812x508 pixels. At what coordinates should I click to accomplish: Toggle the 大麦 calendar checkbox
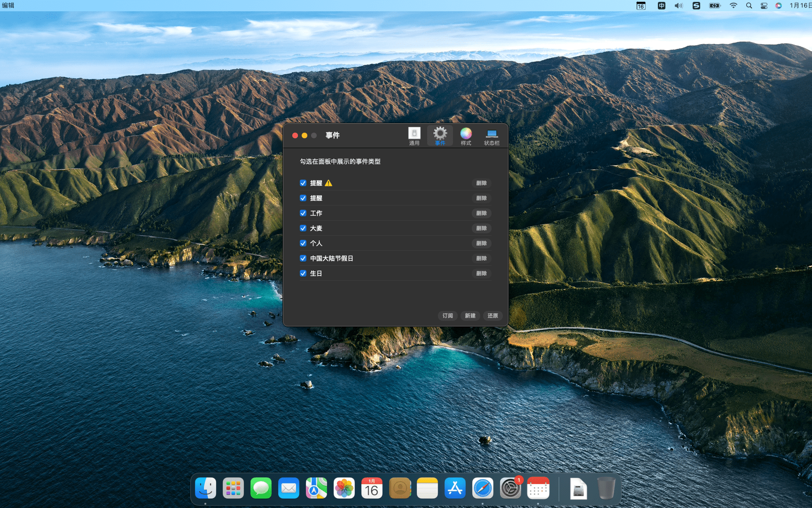click(303, 228)
